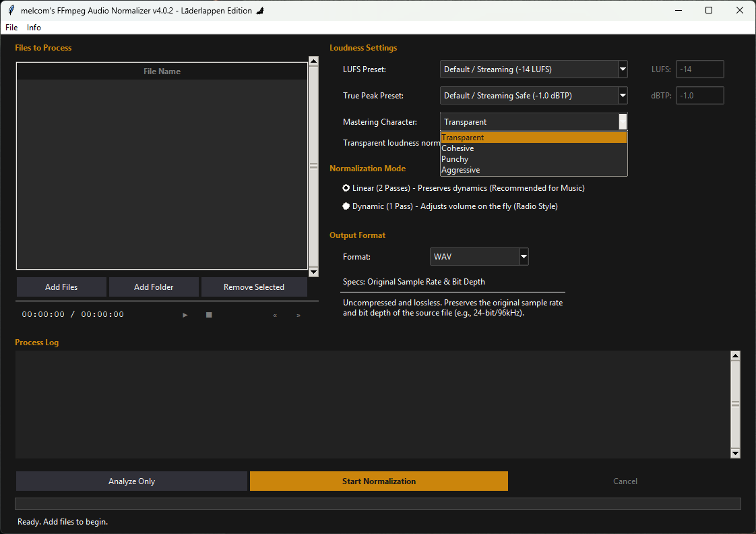Click the 'Ready. Add files to begin.' status text
Screen dimensions: 756x534
pyautogui.click(x=63, y=522)
